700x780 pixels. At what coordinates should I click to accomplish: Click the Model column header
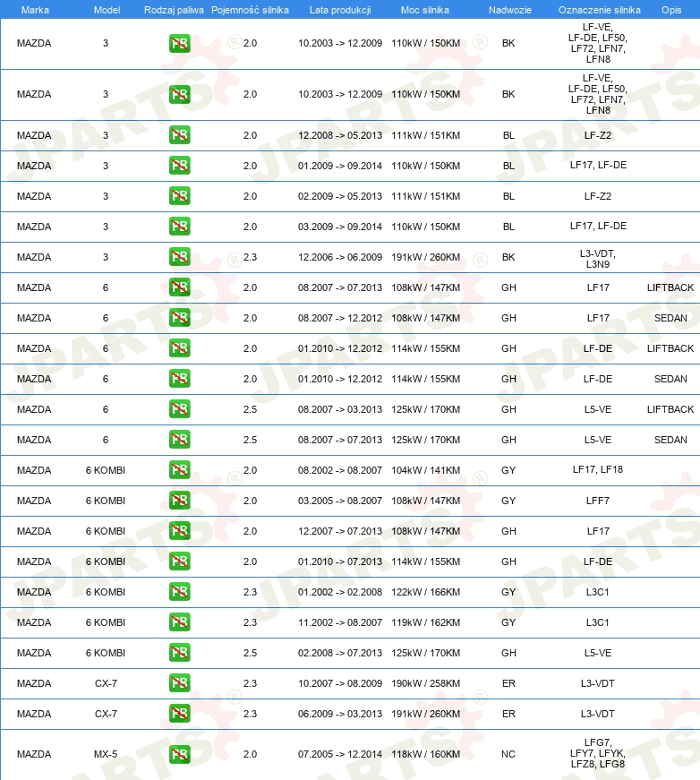coord(107,10)
